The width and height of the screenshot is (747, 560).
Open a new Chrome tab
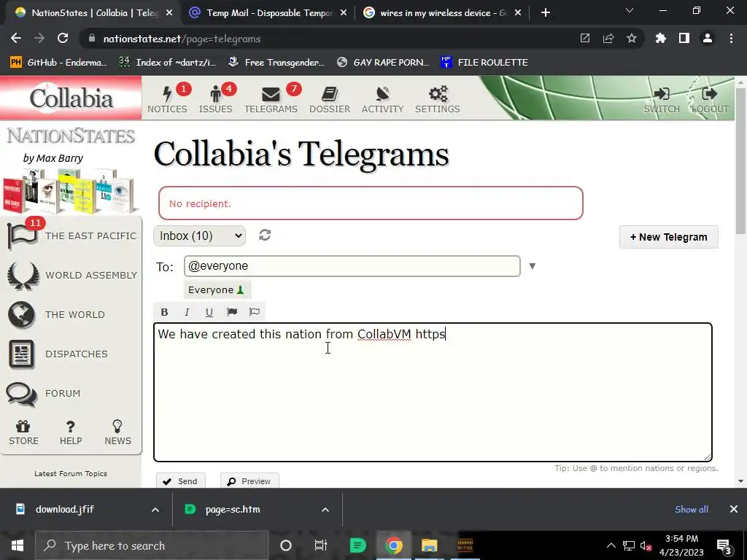(x=546, y=13)
